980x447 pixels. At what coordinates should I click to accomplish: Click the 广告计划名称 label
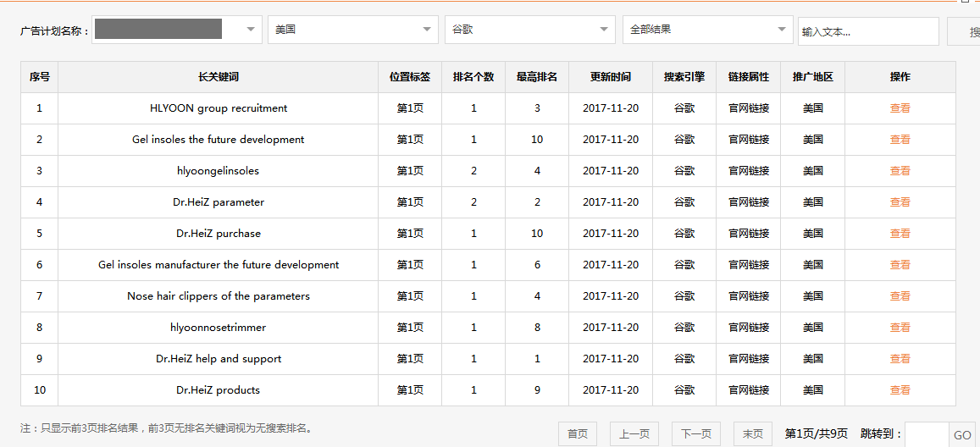point(54,30)
